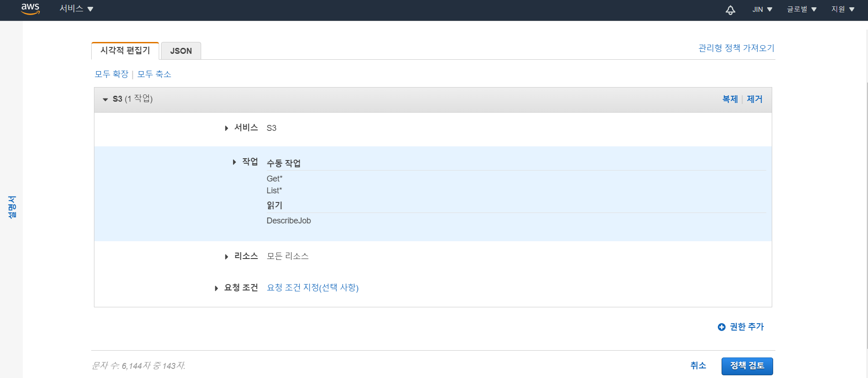Click 복제 to duplicate the S3 statement

pyautogui.click(x=730, y=99)
